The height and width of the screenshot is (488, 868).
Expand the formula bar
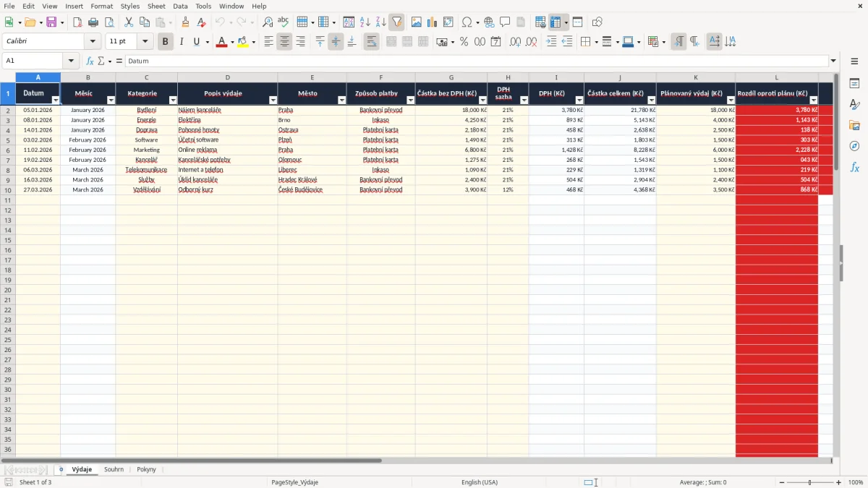coord(833,61)
